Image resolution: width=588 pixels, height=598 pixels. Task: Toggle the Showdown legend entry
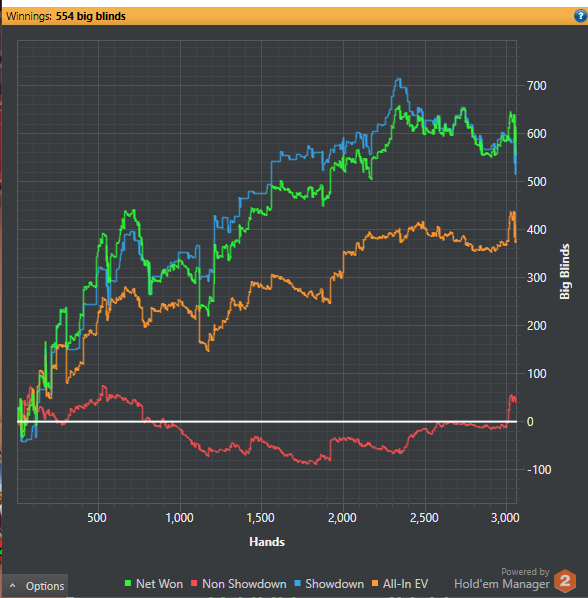tap(329, 584)
